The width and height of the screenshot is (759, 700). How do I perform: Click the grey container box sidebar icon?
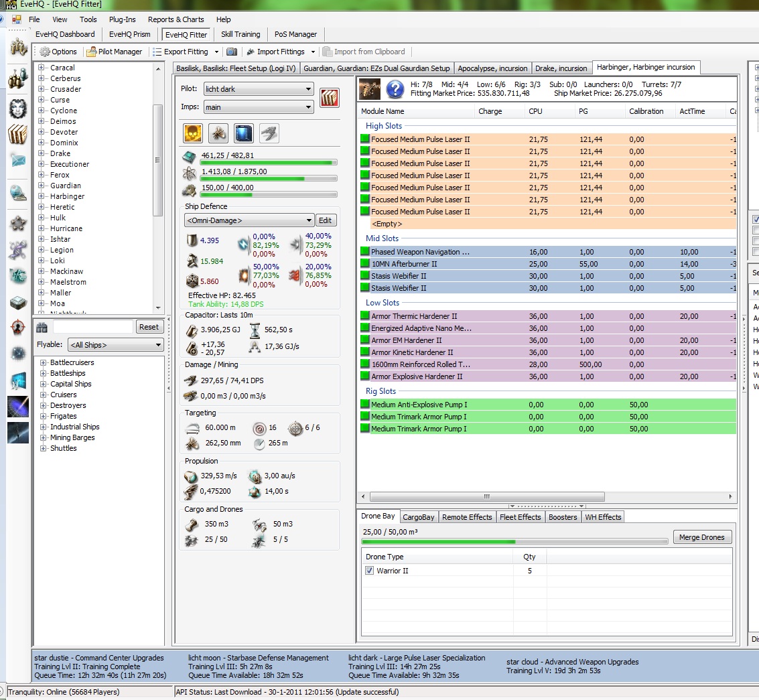[18, 303]
